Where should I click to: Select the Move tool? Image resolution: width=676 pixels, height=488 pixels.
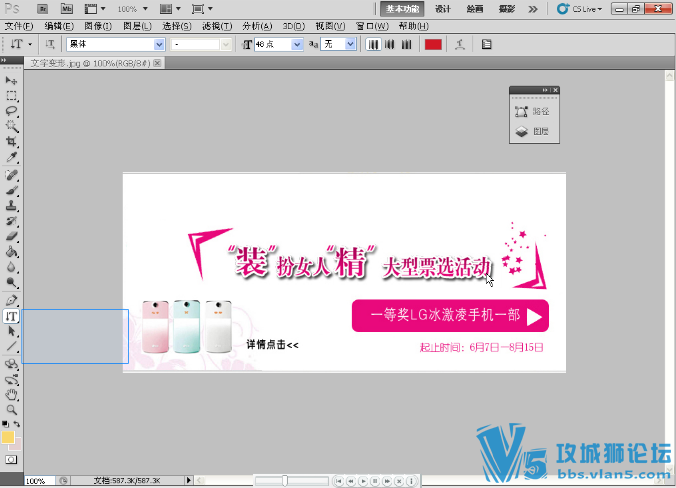pos(11,81)
